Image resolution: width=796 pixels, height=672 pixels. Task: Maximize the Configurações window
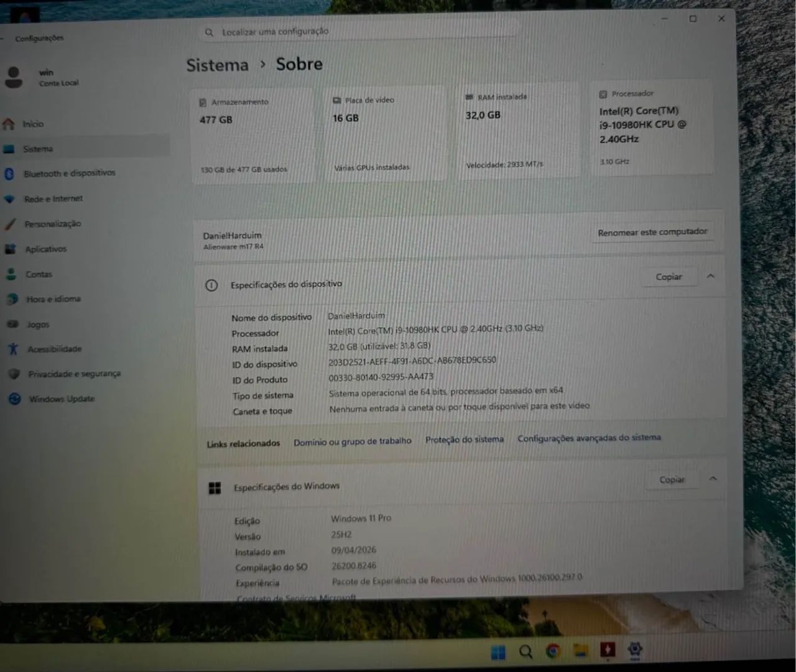pyautogui.click(x=693, y=19)
